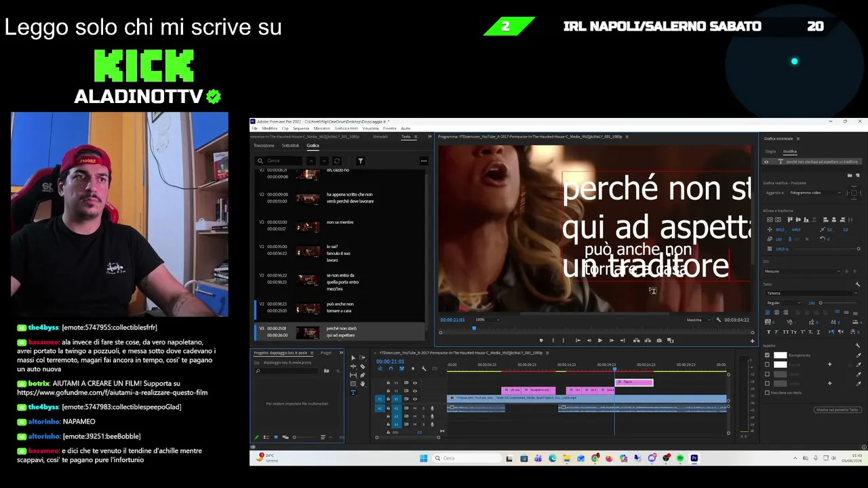The image size is (868, 488).
Task: Open the Nessuno styles dropdown
Action: point(803,271)
